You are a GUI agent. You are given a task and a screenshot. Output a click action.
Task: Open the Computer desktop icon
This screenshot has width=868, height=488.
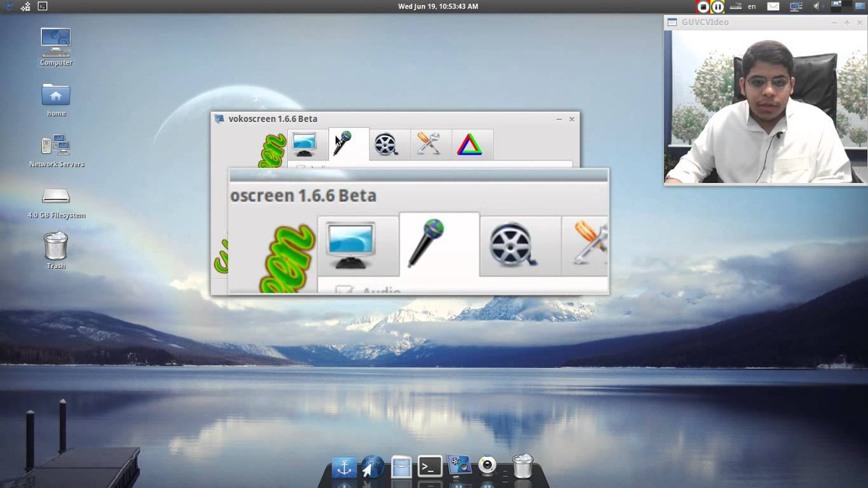pyautogui.click(x=56, y=47)
